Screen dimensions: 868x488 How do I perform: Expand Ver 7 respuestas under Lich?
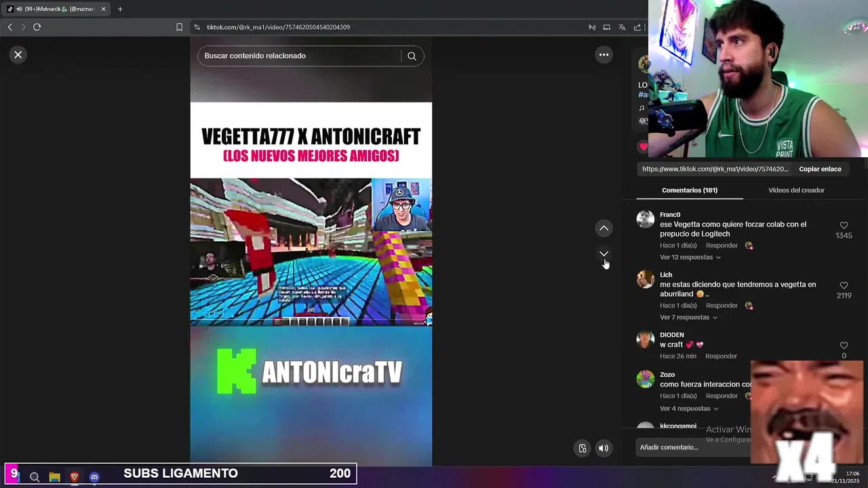point(688,317)
